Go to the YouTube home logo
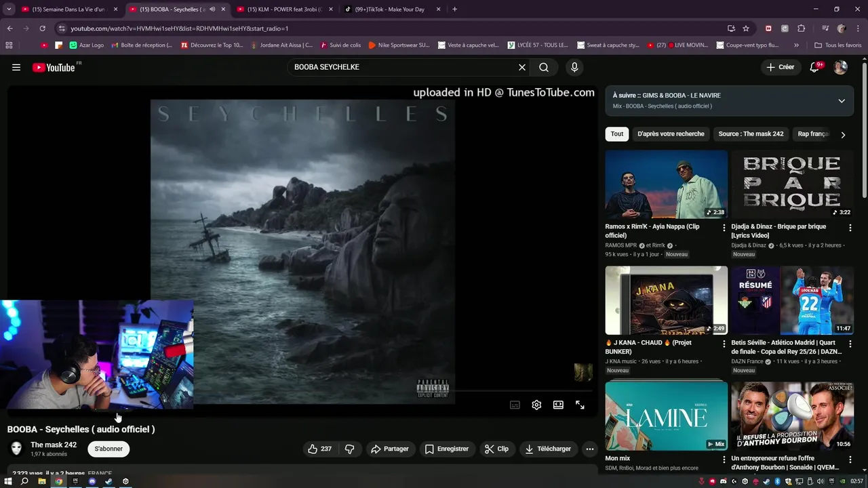The image size is (868, 488). tap(54, 67)
